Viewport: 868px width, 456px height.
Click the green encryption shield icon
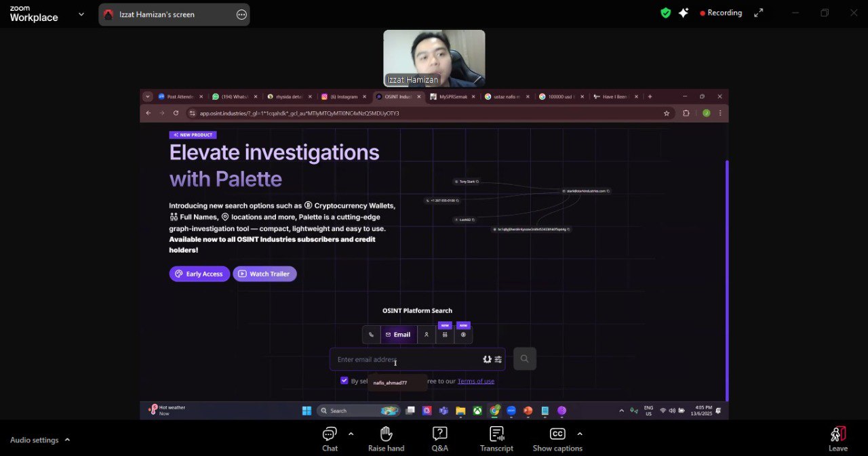(x=666, y=13)
